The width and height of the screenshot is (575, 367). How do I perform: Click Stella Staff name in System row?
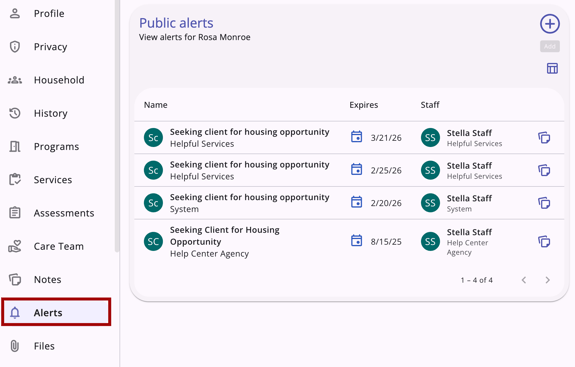point(469,198)
